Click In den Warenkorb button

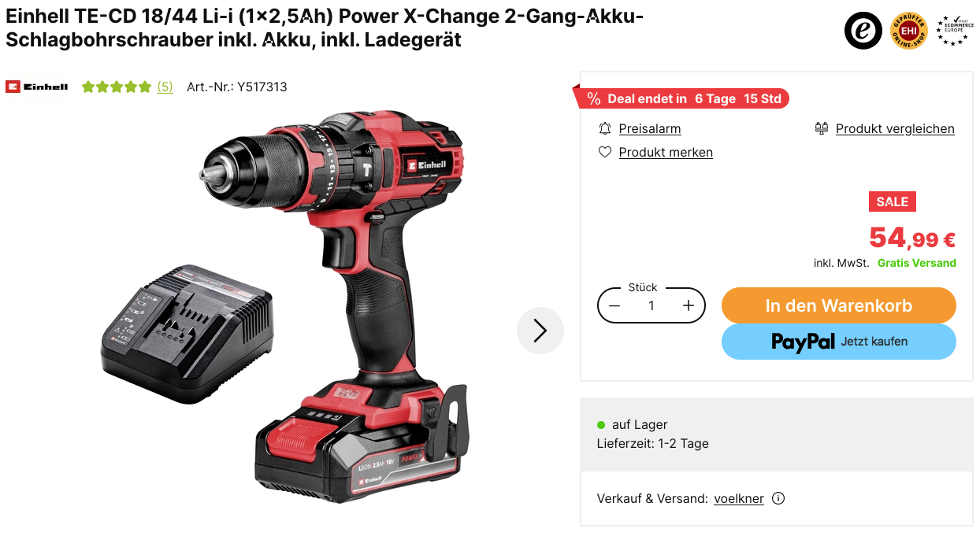coord(839,305)
